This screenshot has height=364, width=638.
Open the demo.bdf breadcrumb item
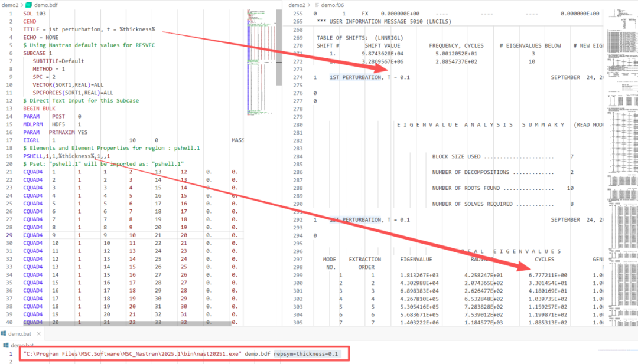point(45,5)
